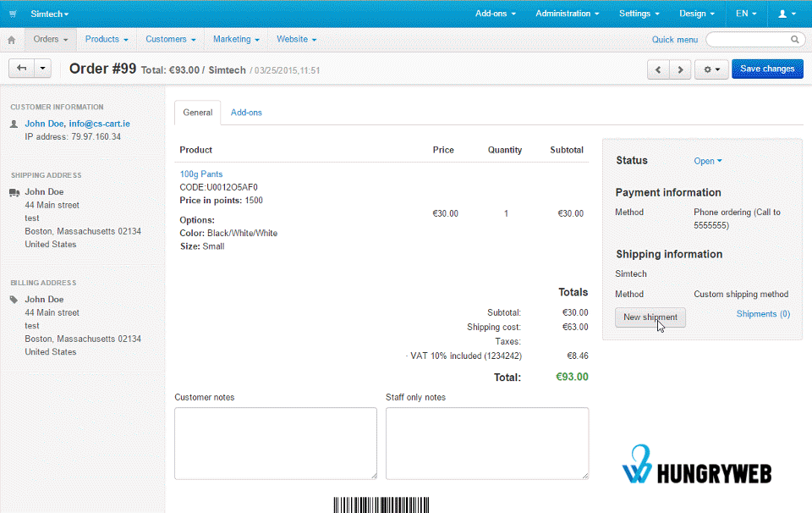Click the New shipment button

(x=650, y=317)
